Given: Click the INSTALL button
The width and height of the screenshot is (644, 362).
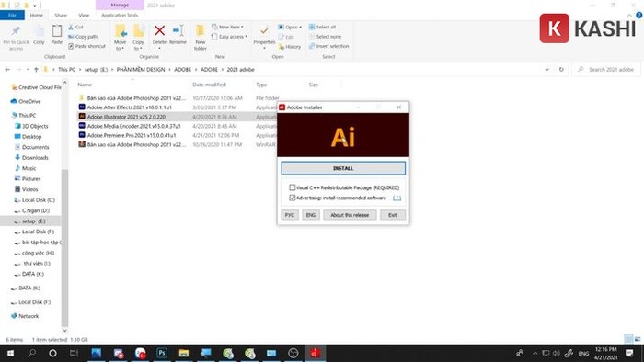Looking at the screenshot, I should (x=343, y=168).
